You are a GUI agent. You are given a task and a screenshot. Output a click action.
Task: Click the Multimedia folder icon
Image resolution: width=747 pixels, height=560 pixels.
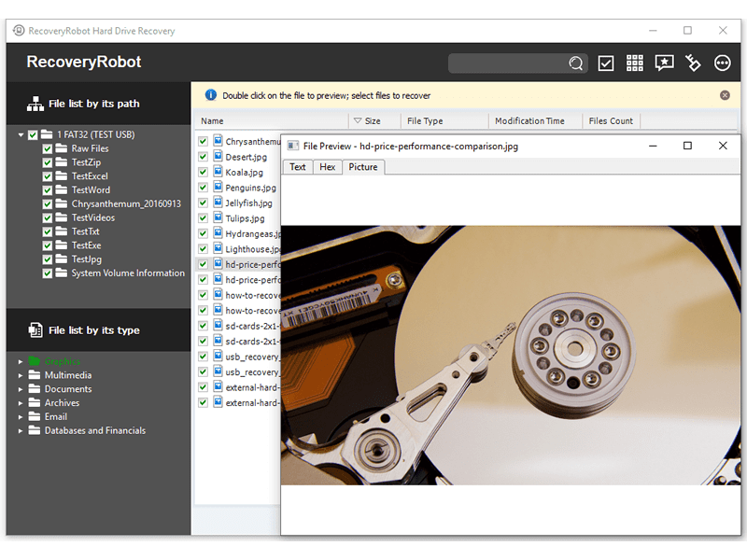pyautogui.click(x=35, y=375)
